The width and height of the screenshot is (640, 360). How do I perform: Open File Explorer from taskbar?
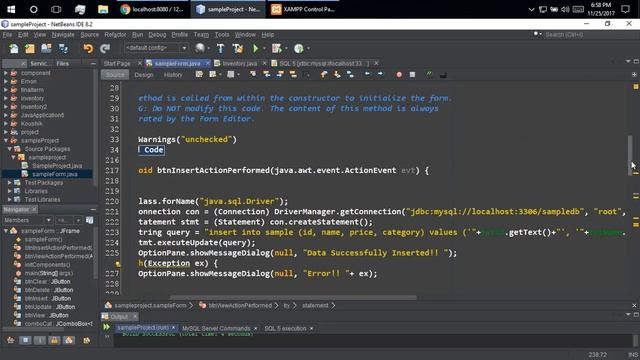tap(102, 9)
